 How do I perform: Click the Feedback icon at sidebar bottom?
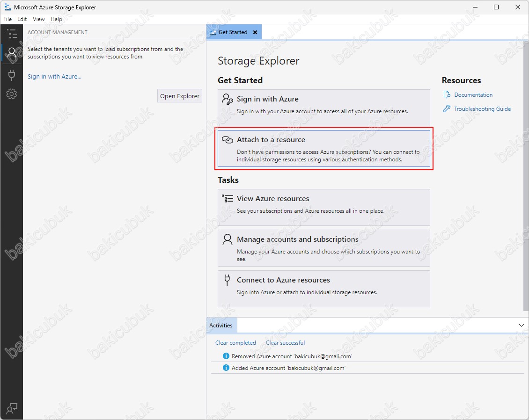[x=12, y=408]
